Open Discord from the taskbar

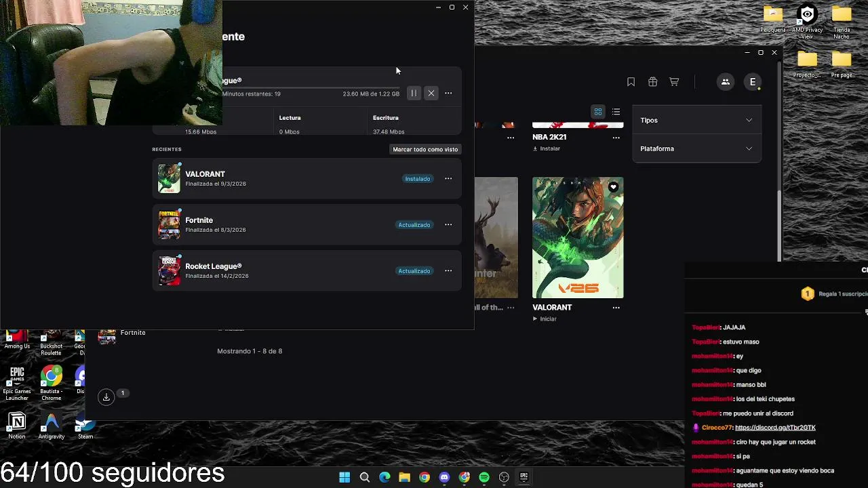click(444, 477)
